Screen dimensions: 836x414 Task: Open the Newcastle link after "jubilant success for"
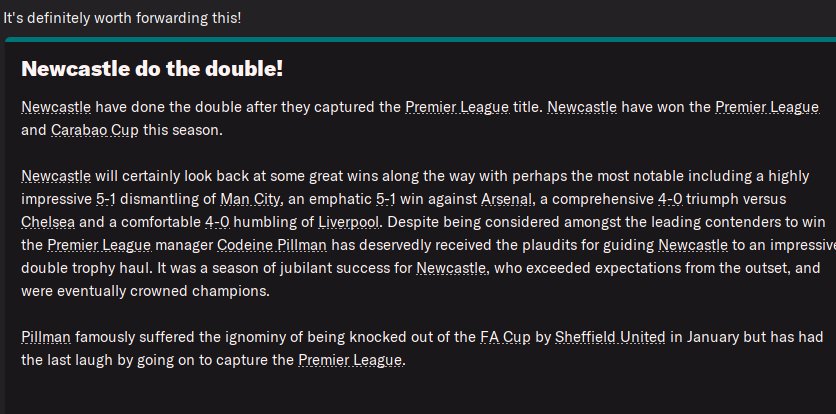(452, 267)
